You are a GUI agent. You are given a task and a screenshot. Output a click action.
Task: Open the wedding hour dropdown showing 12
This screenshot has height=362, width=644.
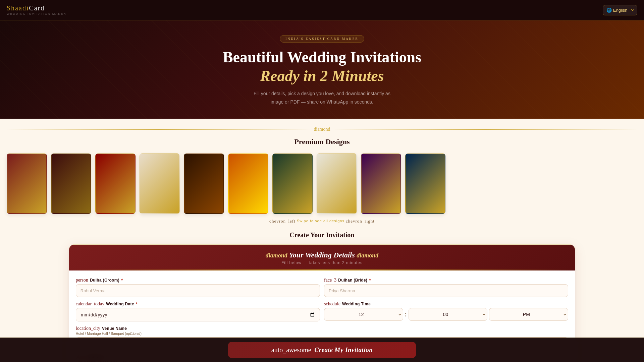tap(364, 314)
